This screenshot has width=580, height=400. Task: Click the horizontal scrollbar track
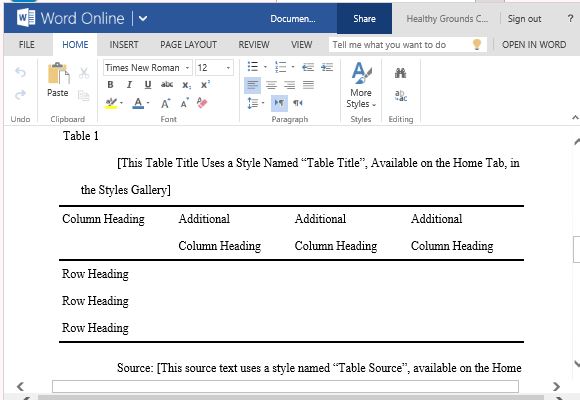pyautogui.click(x=285, y=386)
